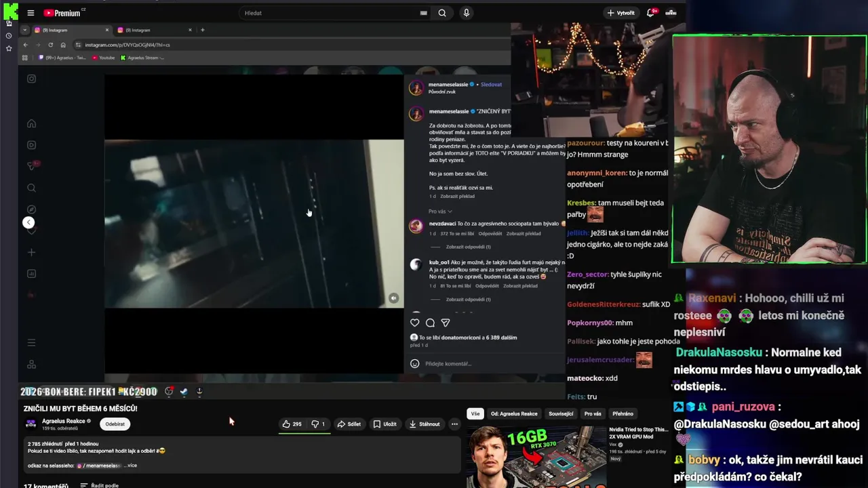Open the Agraelus Stream bookmark
This screenshot has width=868, height=488.
[x=142, y=58]
